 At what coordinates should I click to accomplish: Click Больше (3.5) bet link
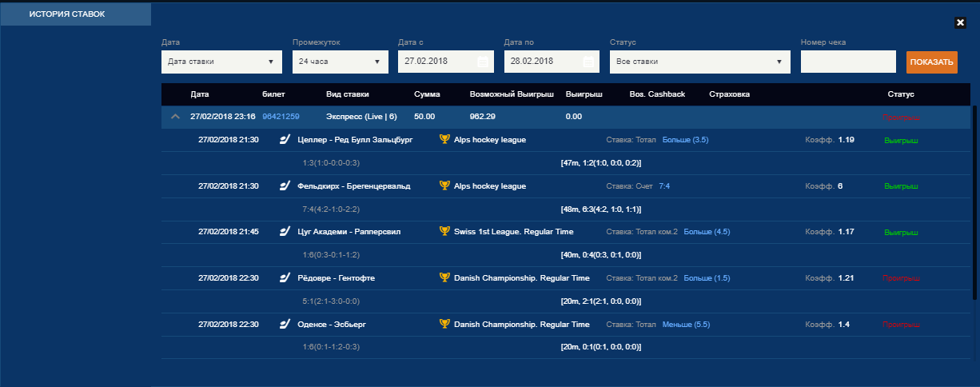coord(685,140)
